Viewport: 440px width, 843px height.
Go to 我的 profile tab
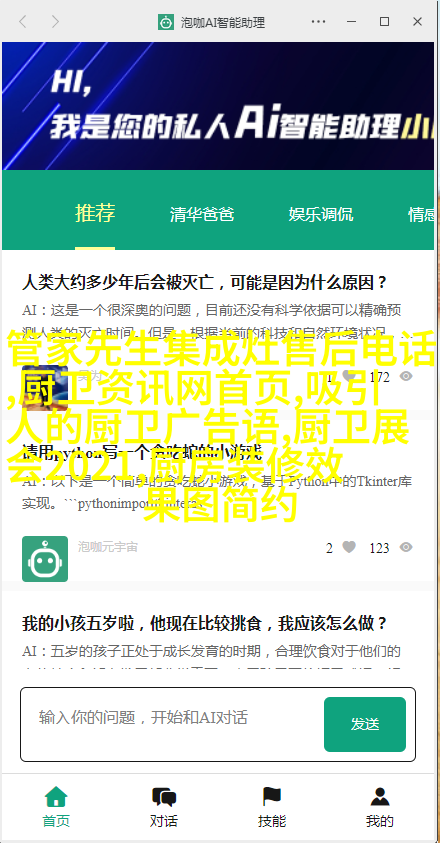(x=380, y=807)
